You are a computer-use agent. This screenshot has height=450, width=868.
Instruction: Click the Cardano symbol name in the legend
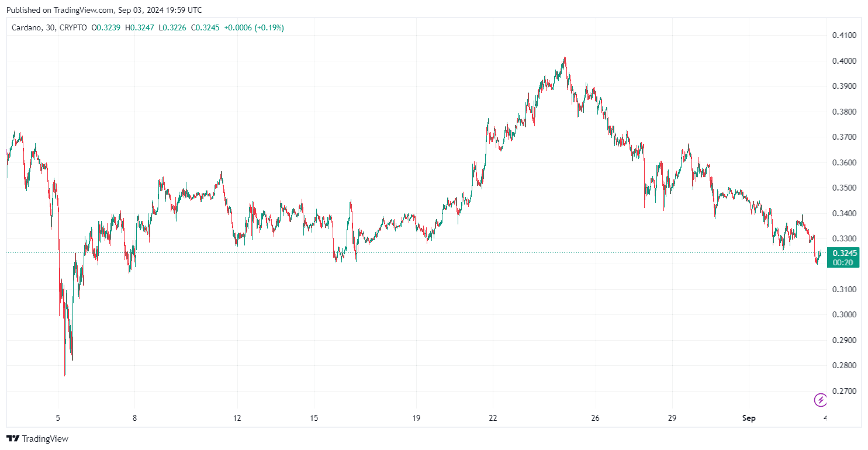pos(26,27)
